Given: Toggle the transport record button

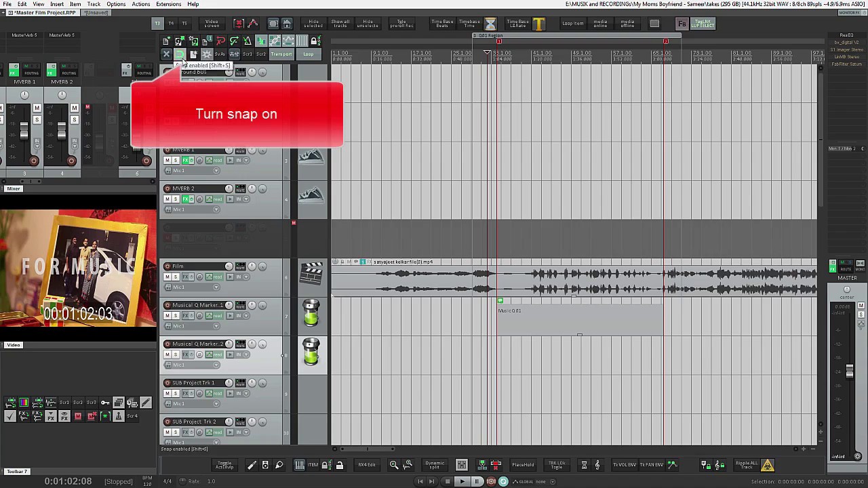Looking at the screenshot, I should point(491,481).
